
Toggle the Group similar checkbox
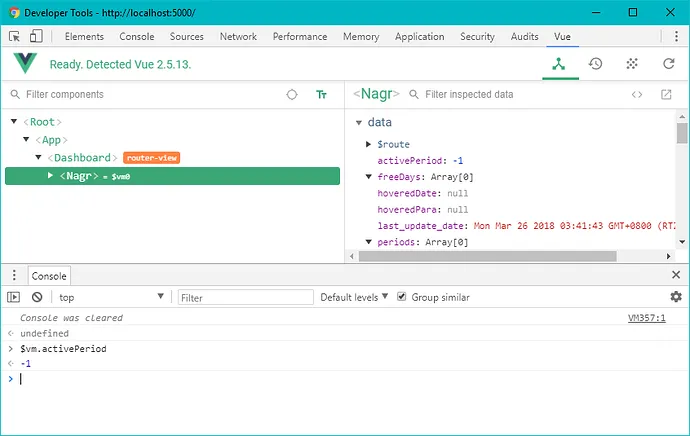coord(401,297)
